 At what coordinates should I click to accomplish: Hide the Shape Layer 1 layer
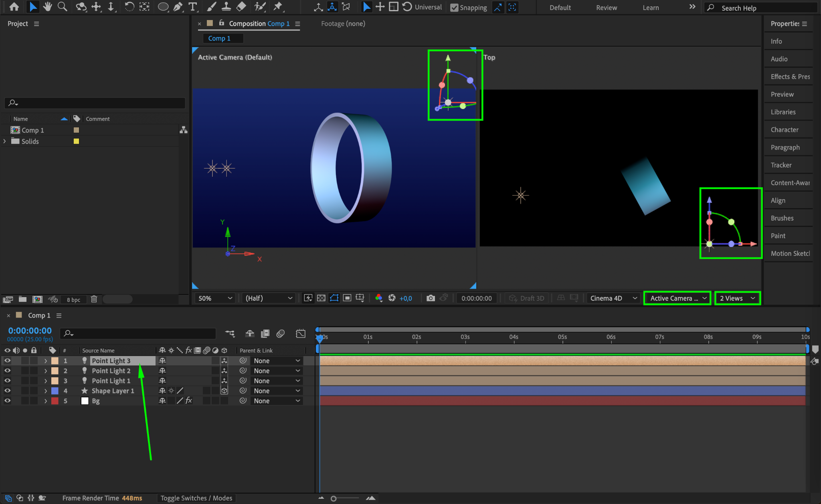tap(7, 391)
